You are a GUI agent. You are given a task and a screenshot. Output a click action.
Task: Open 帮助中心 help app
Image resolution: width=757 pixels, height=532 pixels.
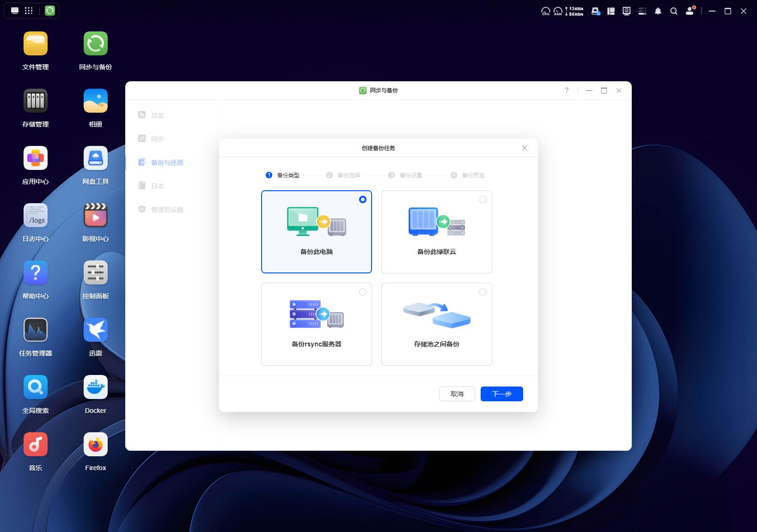coord(36,273)
